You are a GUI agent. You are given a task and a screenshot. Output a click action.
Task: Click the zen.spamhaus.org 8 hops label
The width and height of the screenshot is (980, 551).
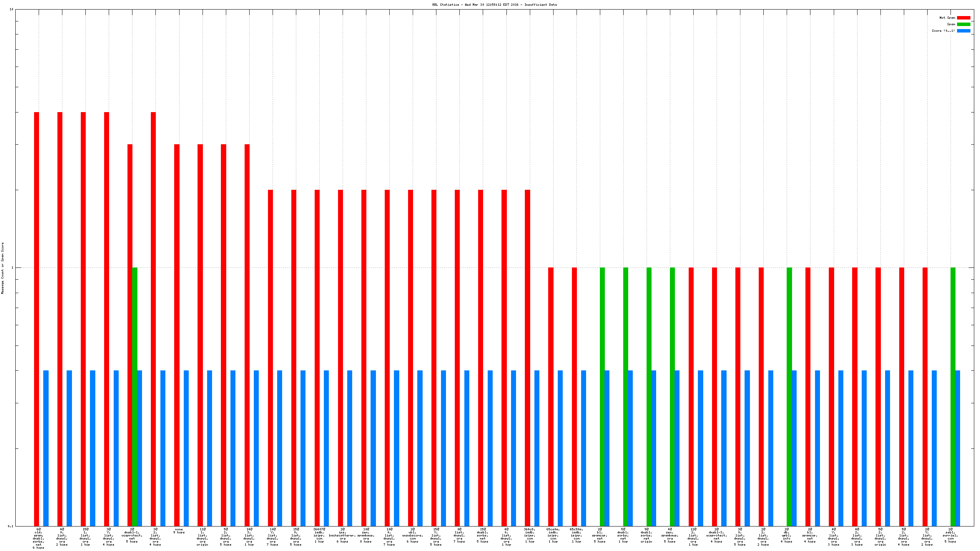tap(366, 535)
